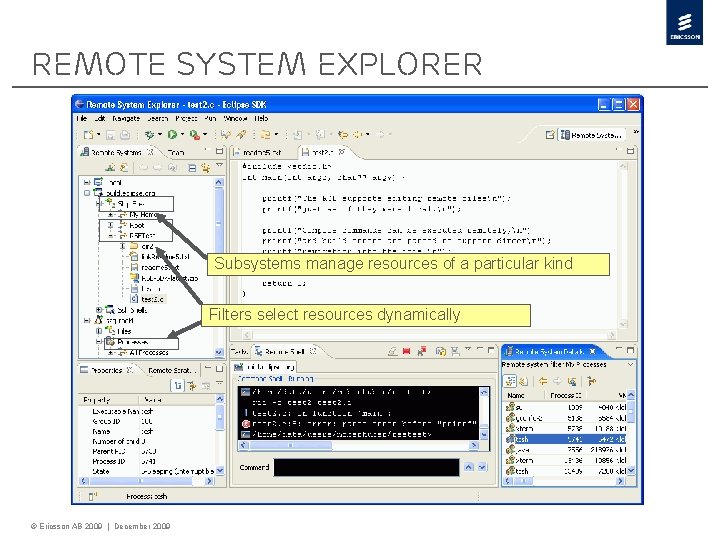Collapse the build.eclipse.org connection node

point(87,193)
